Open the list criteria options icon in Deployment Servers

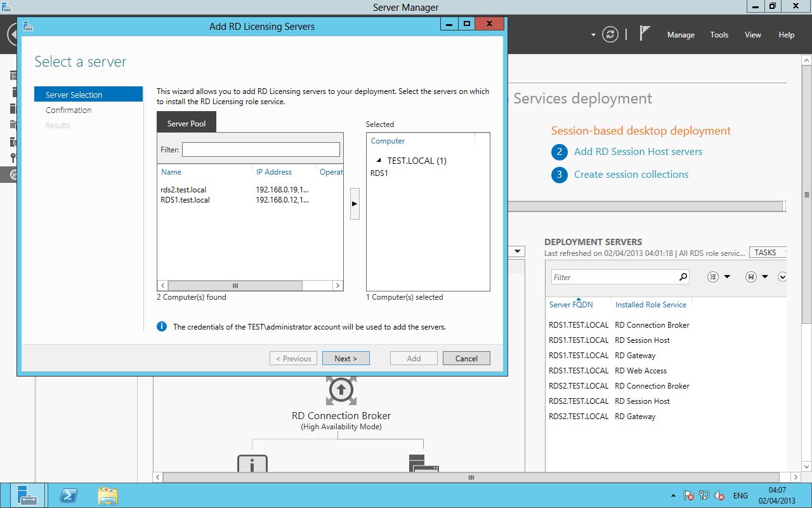714,277
